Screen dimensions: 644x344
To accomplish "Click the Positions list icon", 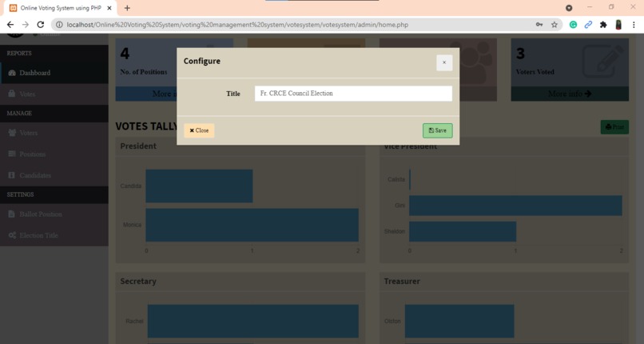I will click(x=12, y=154).
